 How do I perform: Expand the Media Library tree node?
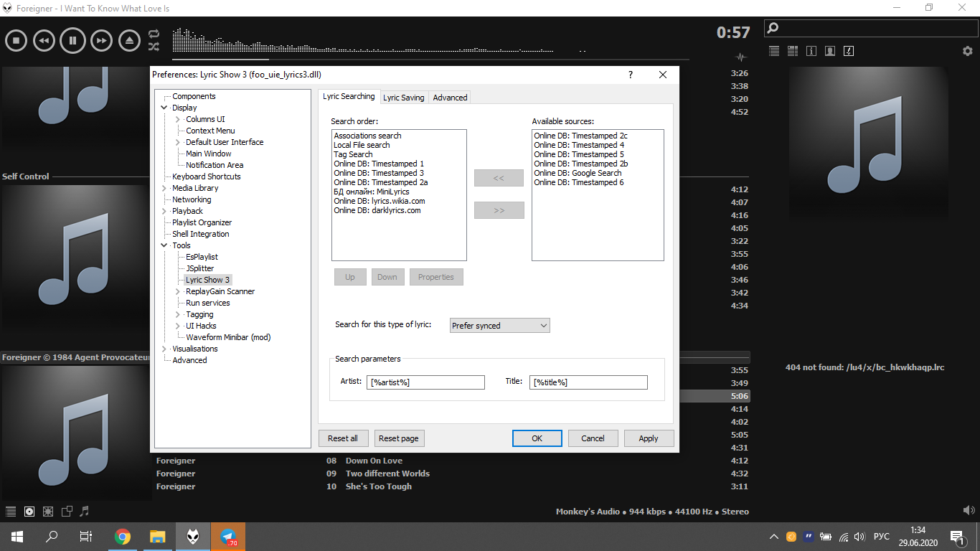(x=164, y=188)
